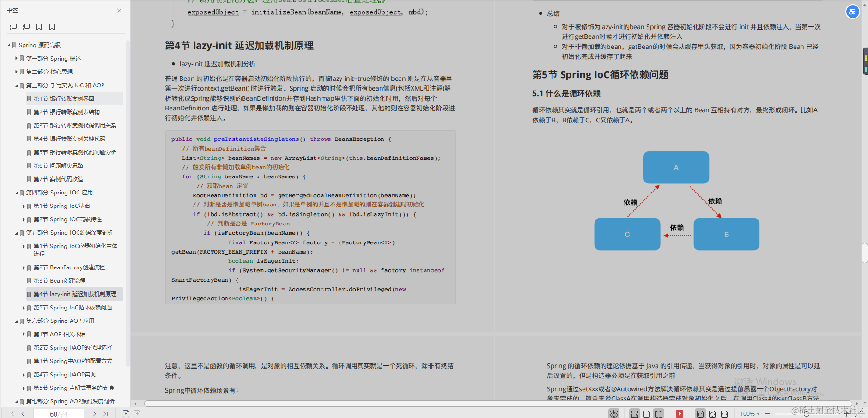Click box C in the dependency diagram
Image resolution: width=868 pixels, height=418 pixels.
[x=627, y=235]
